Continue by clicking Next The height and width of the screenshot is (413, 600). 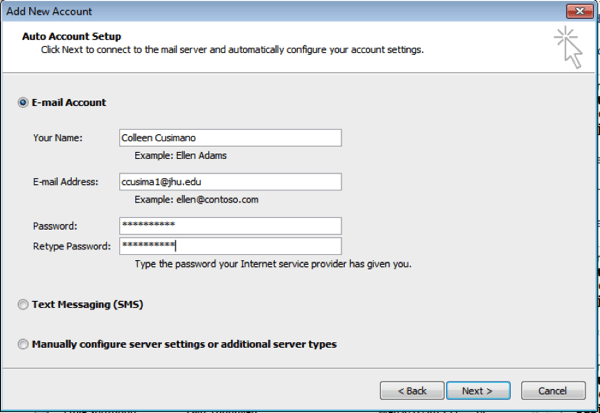[478, 391]
